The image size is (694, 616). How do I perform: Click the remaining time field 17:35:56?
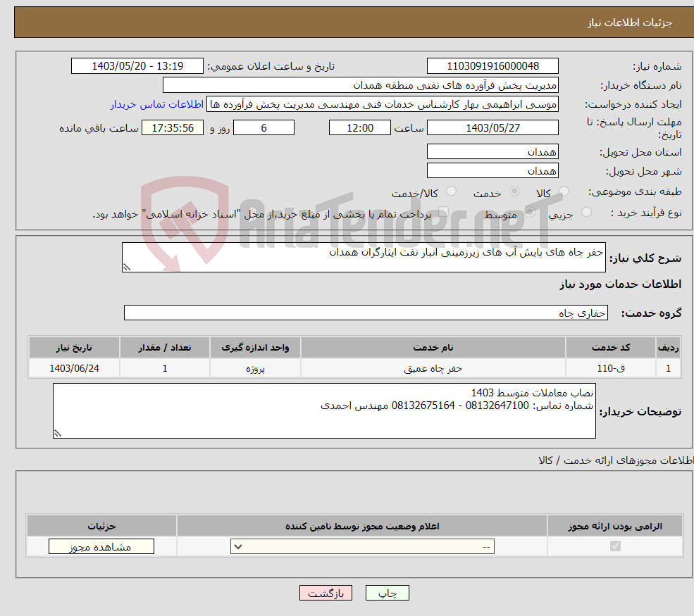tap(173, 128)
